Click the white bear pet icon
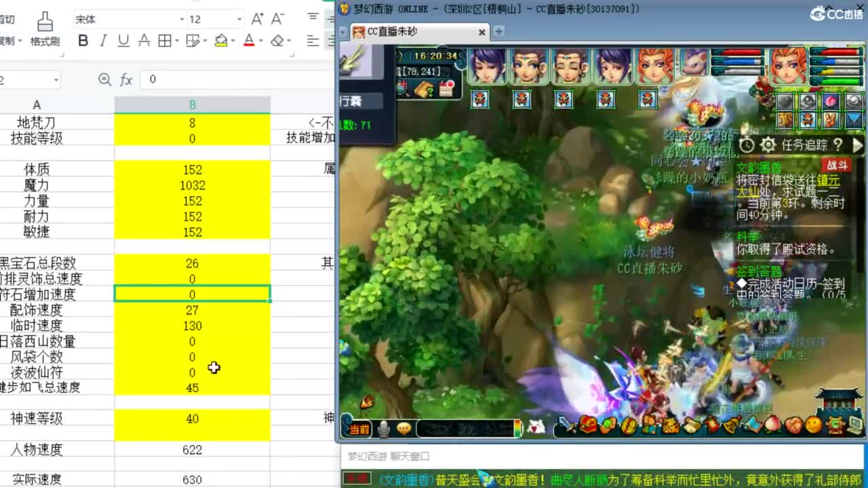 (x=536, y=426)
